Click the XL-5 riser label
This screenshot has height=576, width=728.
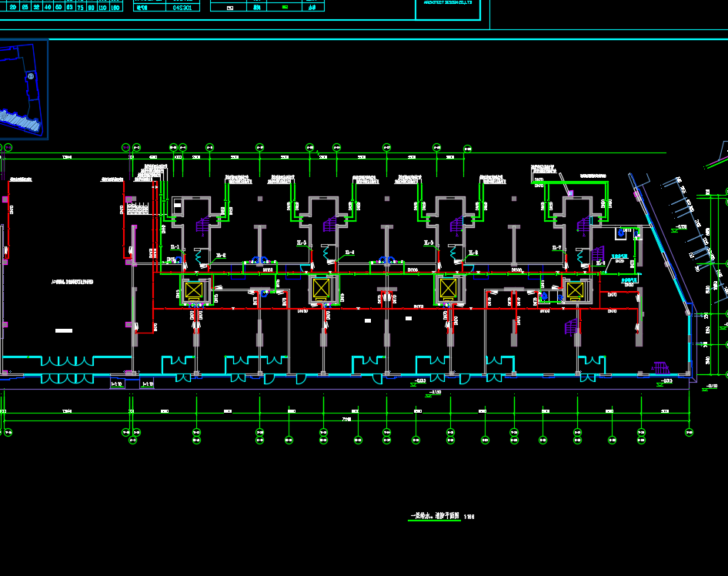pos(429,243)
